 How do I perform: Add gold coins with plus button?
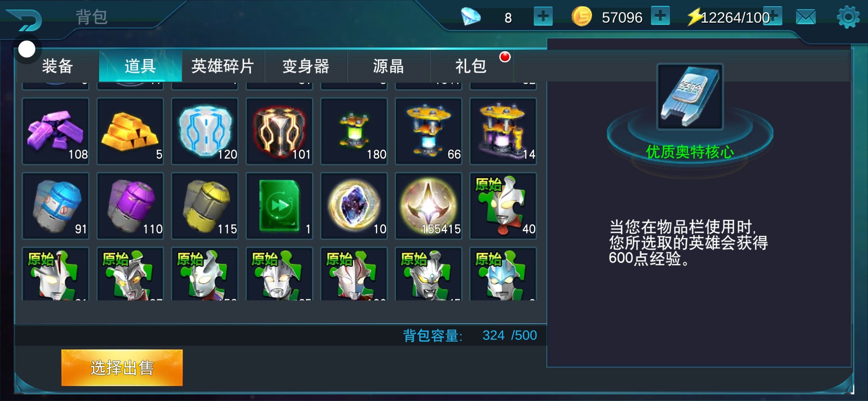click(660, 16)
